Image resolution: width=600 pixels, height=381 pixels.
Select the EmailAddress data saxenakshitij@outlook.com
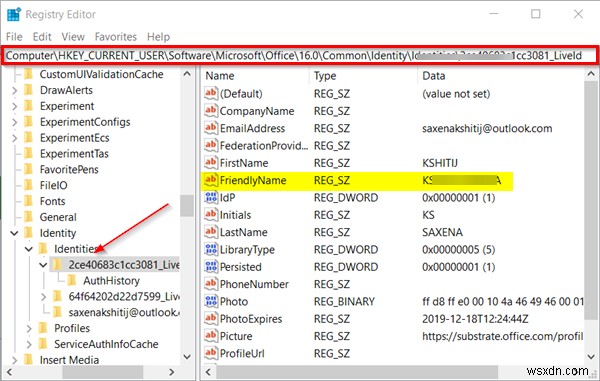pyautogui.click(x=487, y=128)
